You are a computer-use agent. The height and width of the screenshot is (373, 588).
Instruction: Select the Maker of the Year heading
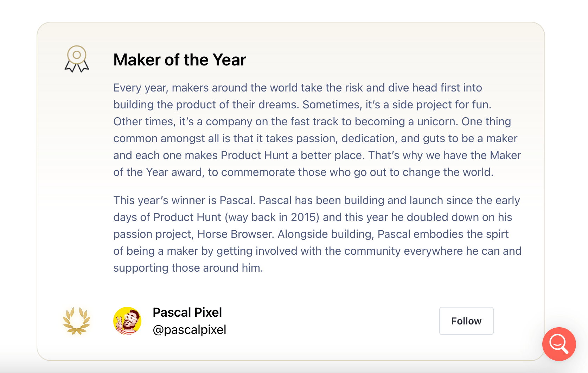(179, 59)
